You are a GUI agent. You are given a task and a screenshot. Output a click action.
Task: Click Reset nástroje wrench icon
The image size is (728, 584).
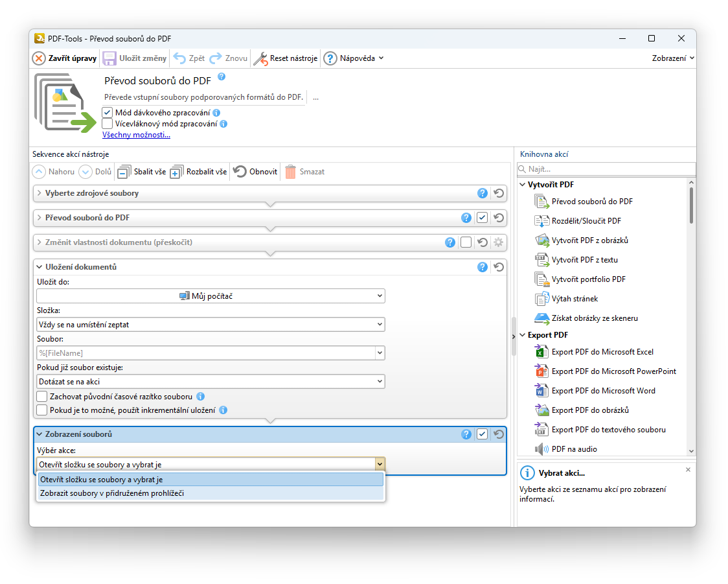pyautogui.click(x=260, y=58)
